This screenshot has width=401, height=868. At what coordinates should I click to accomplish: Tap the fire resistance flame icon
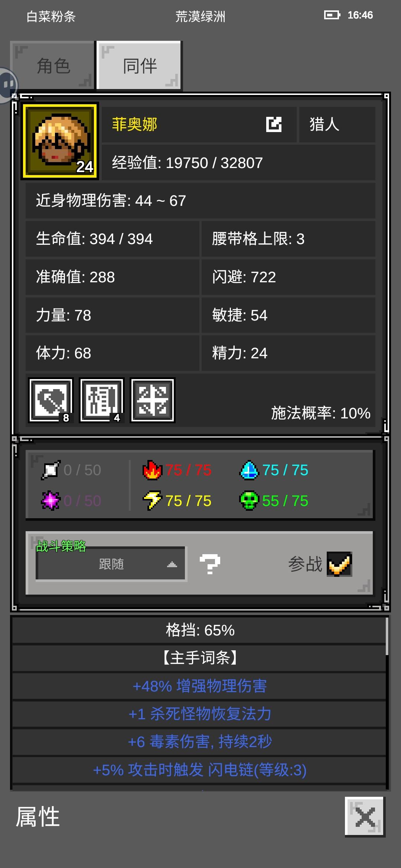[152, 470]
